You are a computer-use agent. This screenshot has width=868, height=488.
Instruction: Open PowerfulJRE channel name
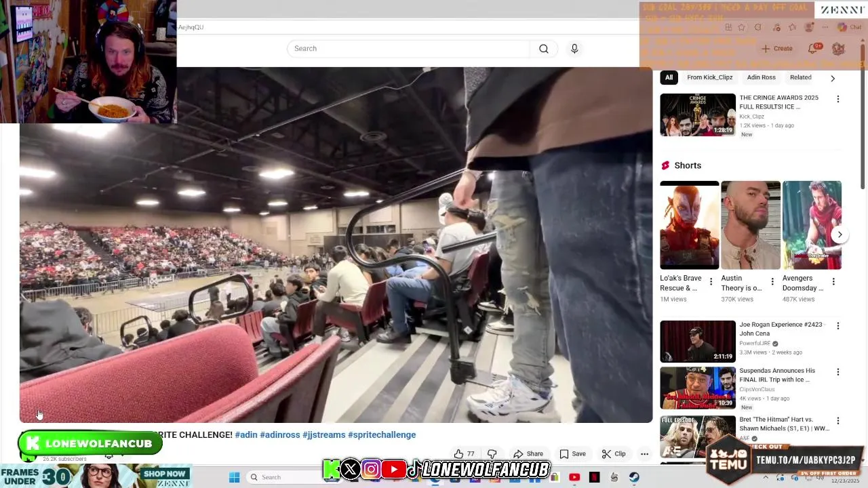[755, 344]
